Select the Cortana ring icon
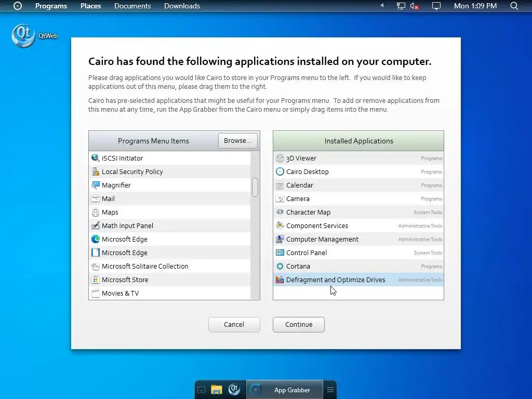532x399 pixels. [280, 267]
